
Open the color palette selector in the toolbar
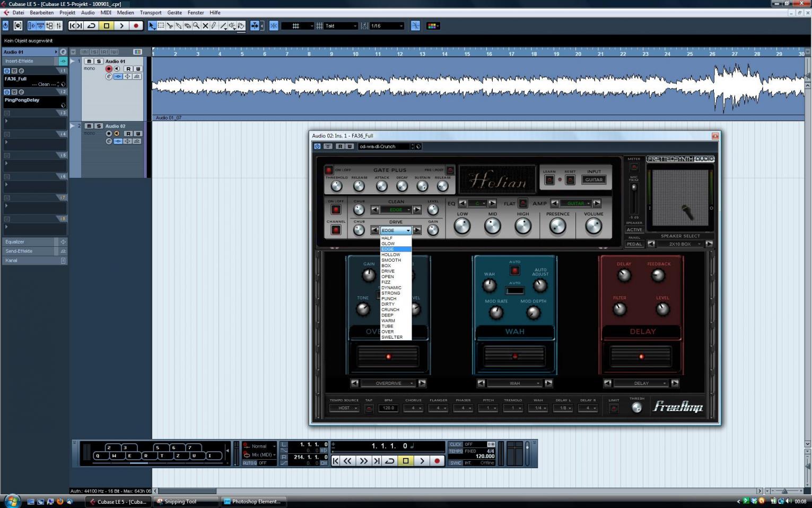coord(433,25)
